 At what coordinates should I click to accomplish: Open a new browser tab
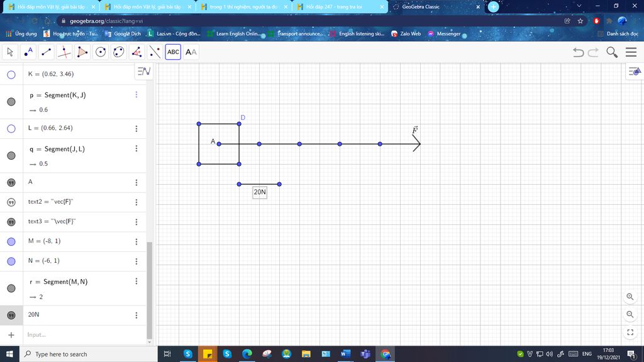coord(493,6)
